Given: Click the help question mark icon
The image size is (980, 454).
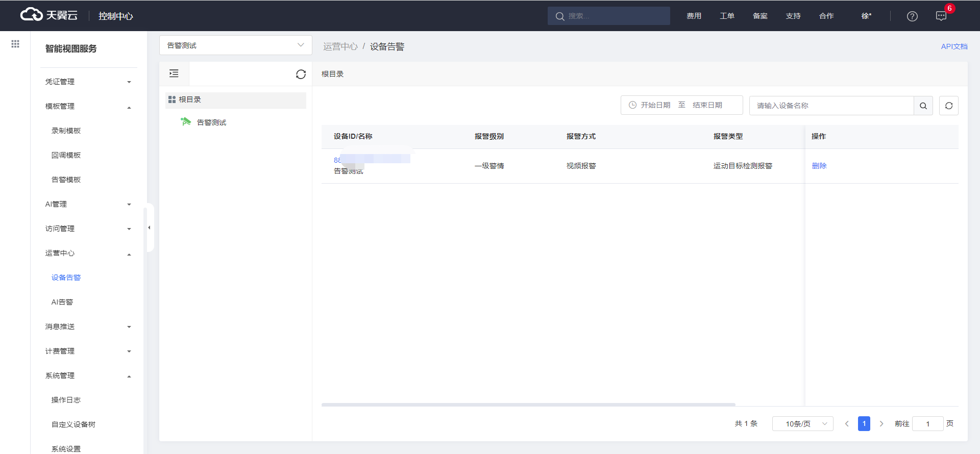Looking at the screenshot, I should pyautogui.click(x=912, y=16).
